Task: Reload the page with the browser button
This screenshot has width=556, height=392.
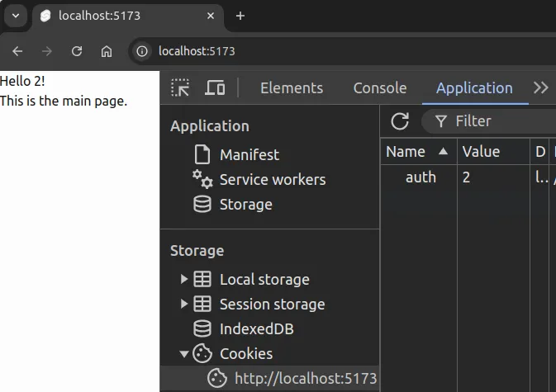Action: 77,51
